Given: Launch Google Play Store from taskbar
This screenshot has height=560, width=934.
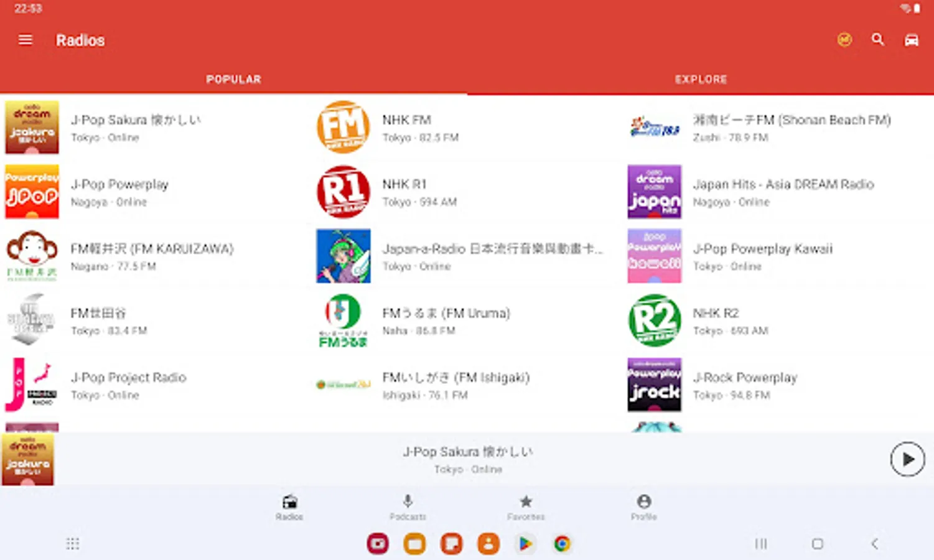Looking at the screenshot, I should point(525,544).
